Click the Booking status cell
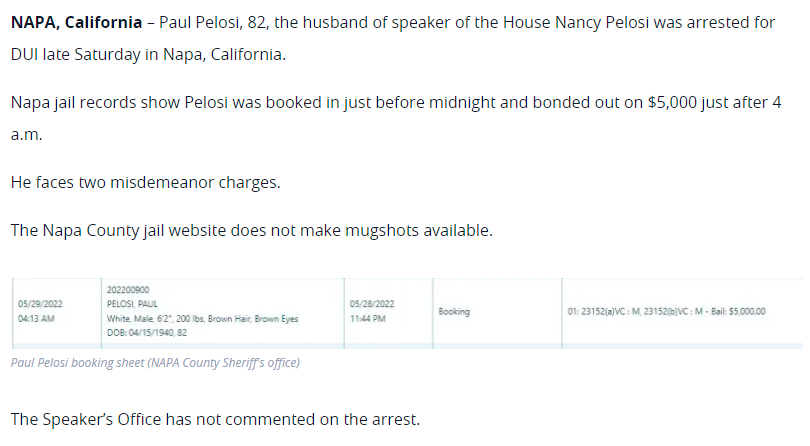 [x=454, y=312]
